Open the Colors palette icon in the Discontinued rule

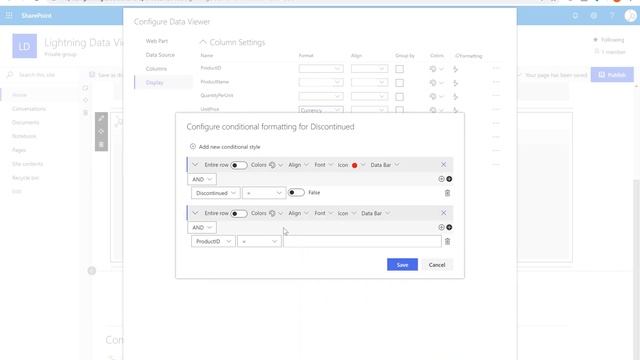[x=272, y=165]
